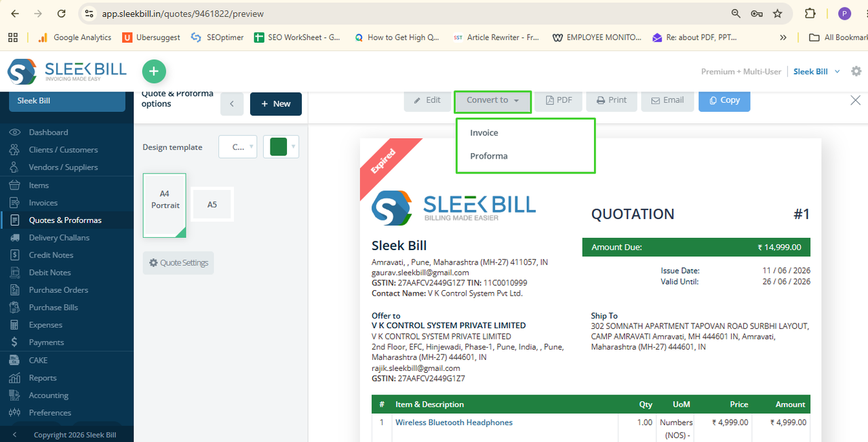Open the password key icon in address bar
This screenshot has width=868, height=442.
pos(757,14)
